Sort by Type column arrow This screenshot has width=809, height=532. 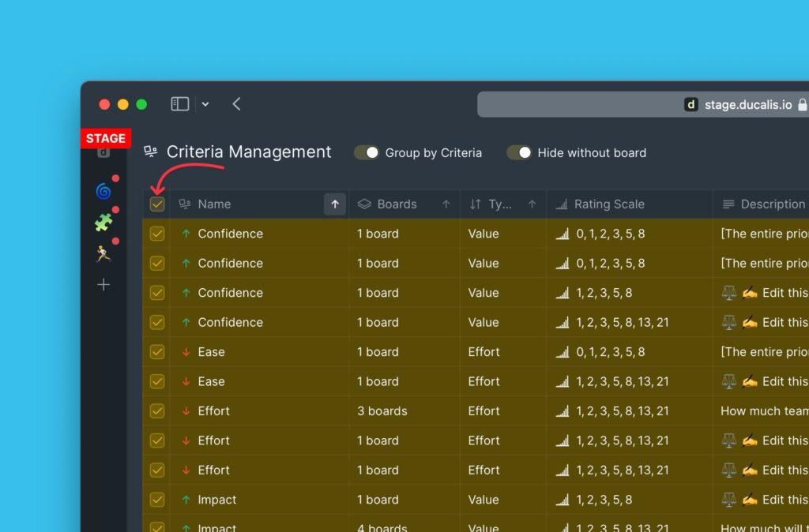pyautogui.click(x=532, y=204)
